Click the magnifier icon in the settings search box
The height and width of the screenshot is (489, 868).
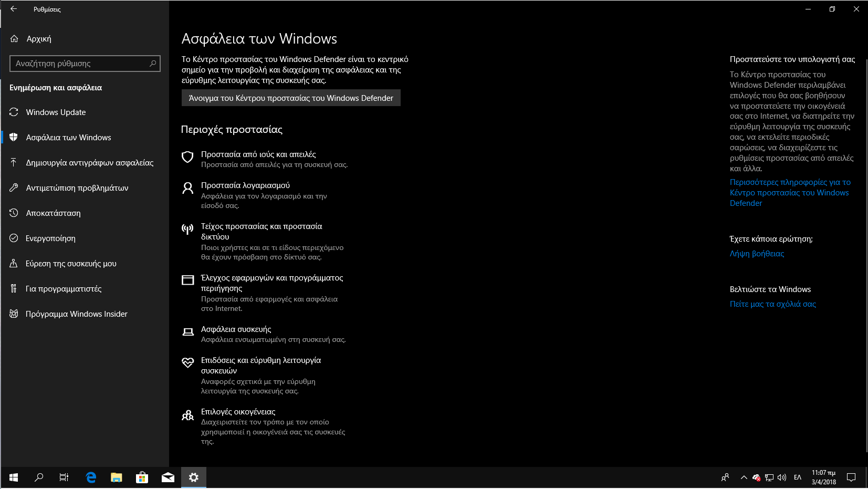pos(153,64)
